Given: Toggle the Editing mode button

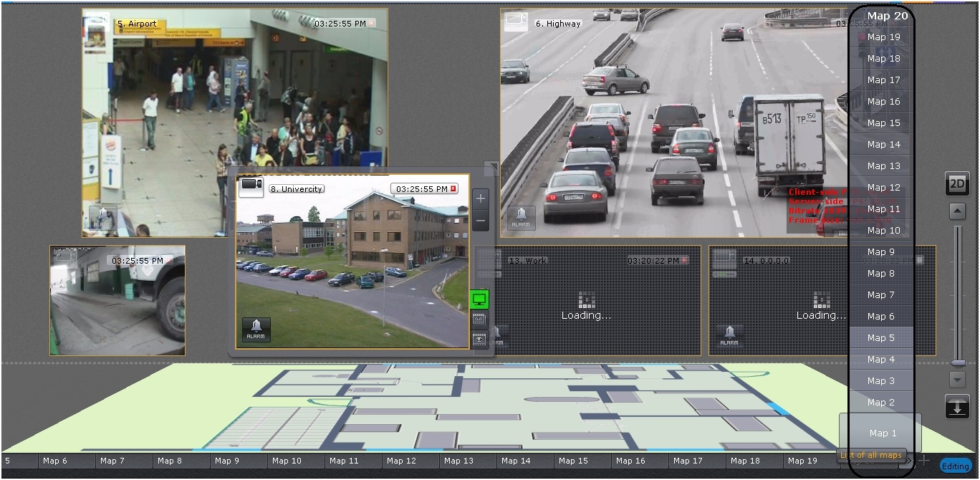Looking at the screenshot, I should coord(955,466).
